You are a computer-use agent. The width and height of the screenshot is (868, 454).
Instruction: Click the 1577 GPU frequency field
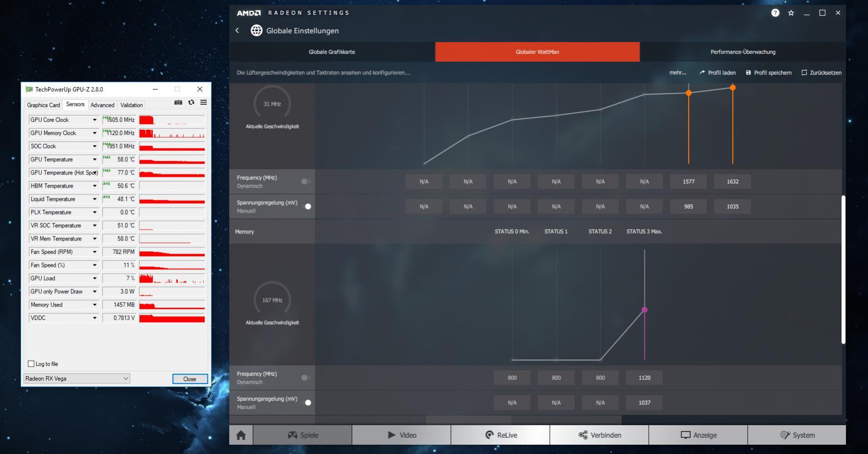pyautogui.click(x=689, y=181)
